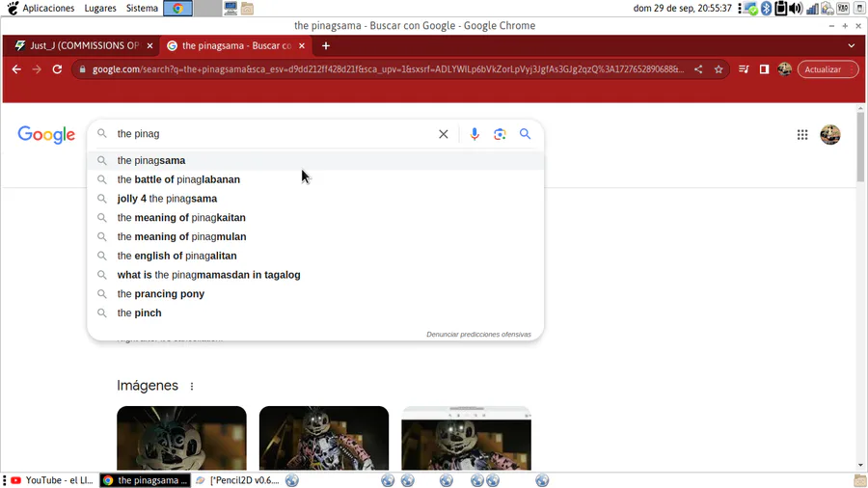Click into the search field containing "the pinag"
The width and height of the screenshot is (868, 488).
(x=274, y=134)
